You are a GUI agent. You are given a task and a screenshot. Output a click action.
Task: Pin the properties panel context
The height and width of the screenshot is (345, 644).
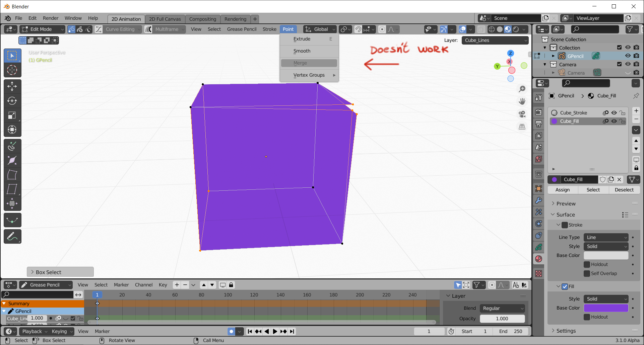pos(636,96)
